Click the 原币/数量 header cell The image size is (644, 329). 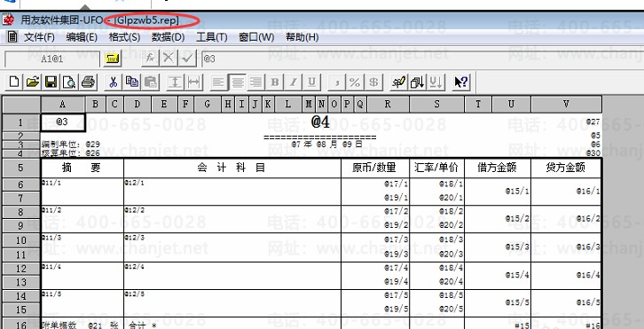pyautogui.click(x=375, y=168)
